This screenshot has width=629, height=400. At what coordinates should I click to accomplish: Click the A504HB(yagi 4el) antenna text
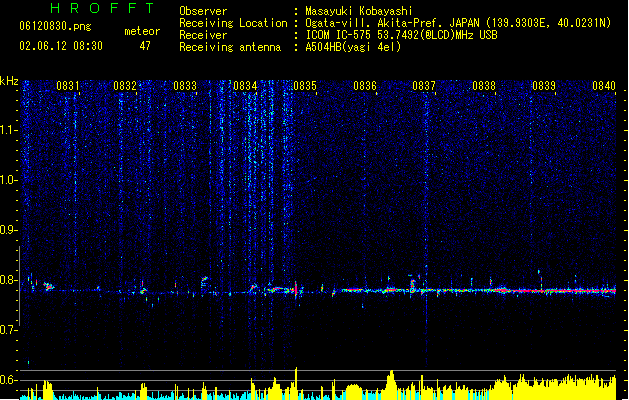click(353, 47)
